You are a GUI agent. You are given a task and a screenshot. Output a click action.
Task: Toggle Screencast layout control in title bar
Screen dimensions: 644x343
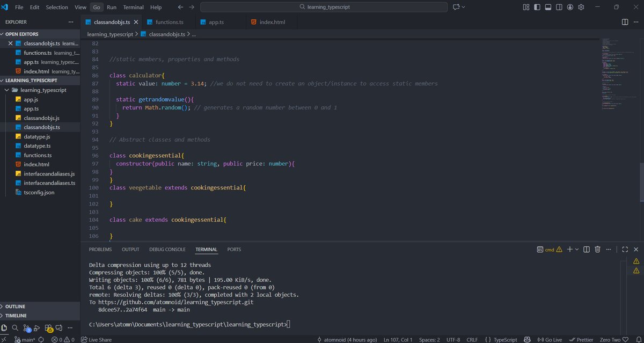pyautogui.click(x=526, y=7)
